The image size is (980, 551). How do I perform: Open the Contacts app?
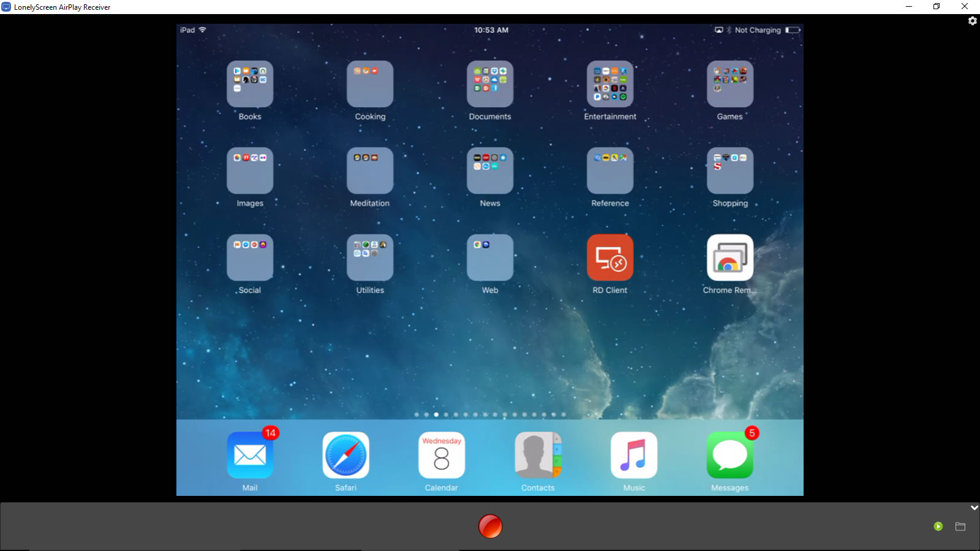pyautogui.click(x=537, y=455)
